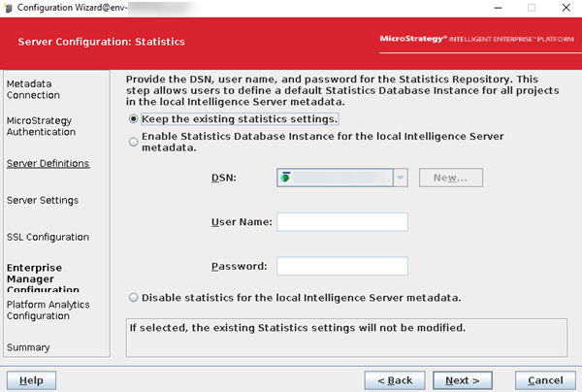The height and width of the screenshot is (392, 582).
Task: Select Enable Statistics Database Instance option
Action: [x=134, y=142]
